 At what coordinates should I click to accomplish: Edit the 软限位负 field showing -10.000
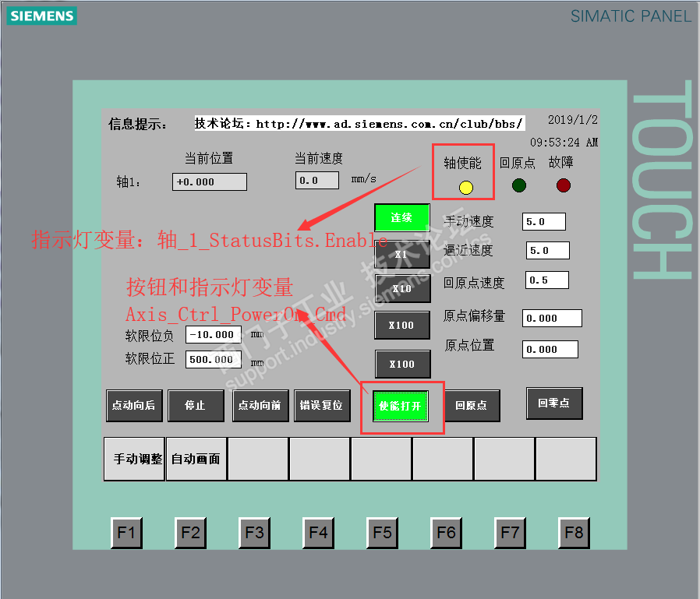(x=214, y=334)
